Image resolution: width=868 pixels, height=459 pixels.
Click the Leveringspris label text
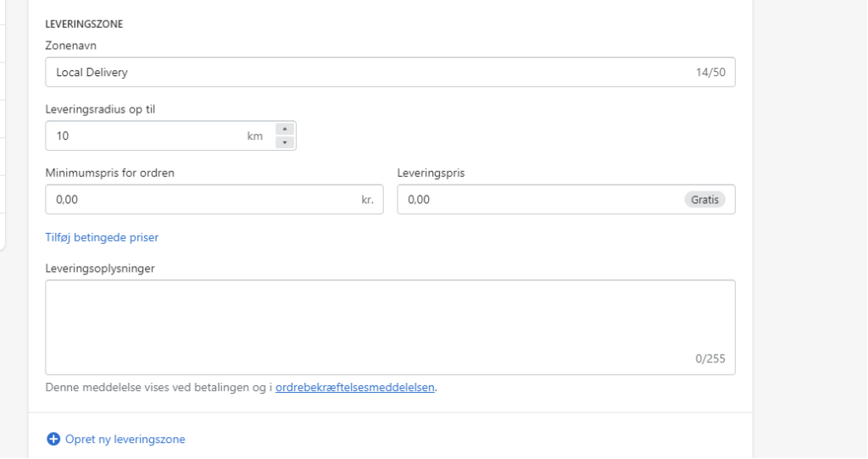click(431, 173)
